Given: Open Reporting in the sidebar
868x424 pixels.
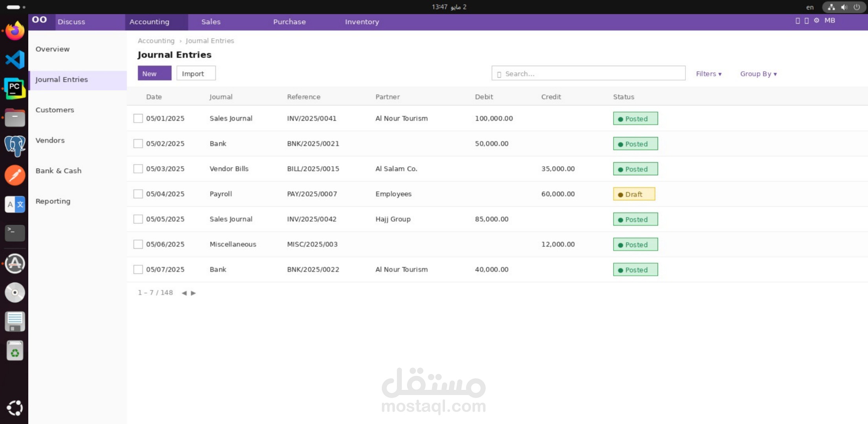Looking at the screenshot, I should [53, 201].
